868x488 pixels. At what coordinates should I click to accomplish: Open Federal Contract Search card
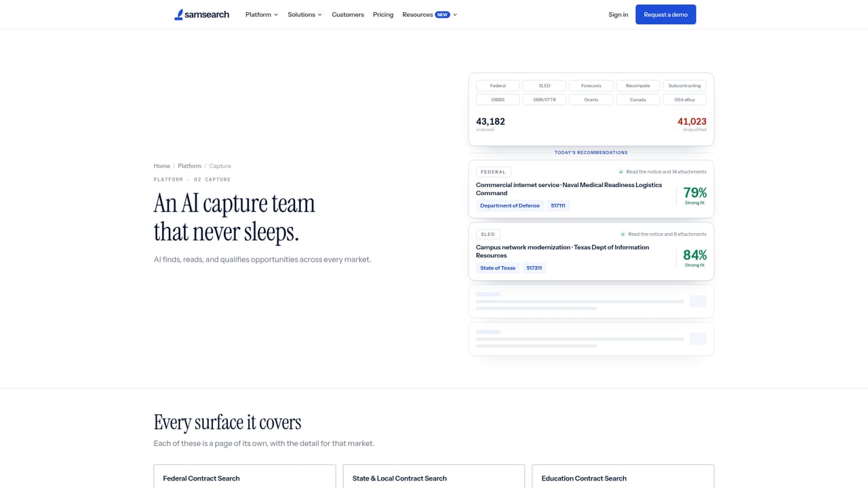coord(245,476)
